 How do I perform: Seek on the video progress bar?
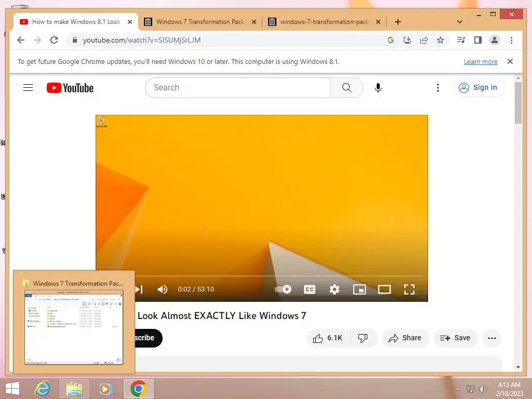click(x=278, y=276)
